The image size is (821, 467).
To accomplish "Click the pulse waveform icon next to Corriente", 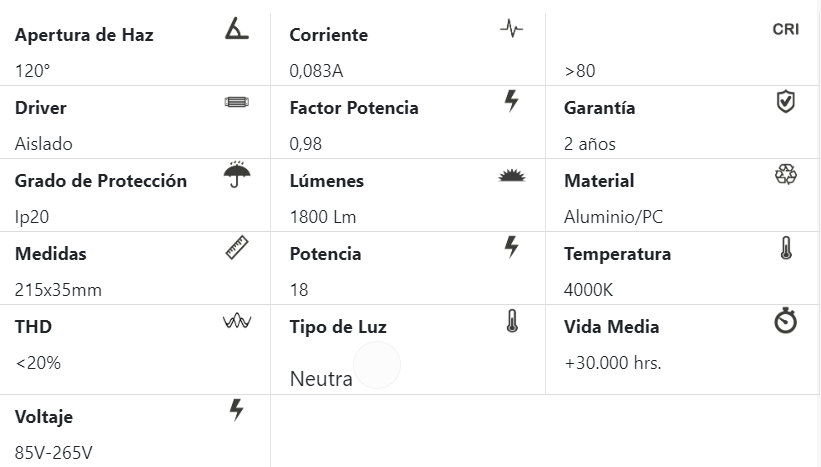I will pyautogui.click(x=511, y=29).
